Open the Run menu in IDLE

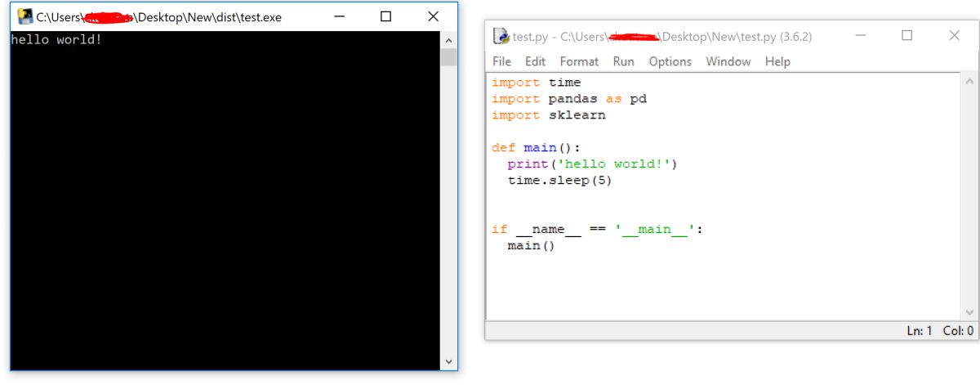[x=623, y=61]
